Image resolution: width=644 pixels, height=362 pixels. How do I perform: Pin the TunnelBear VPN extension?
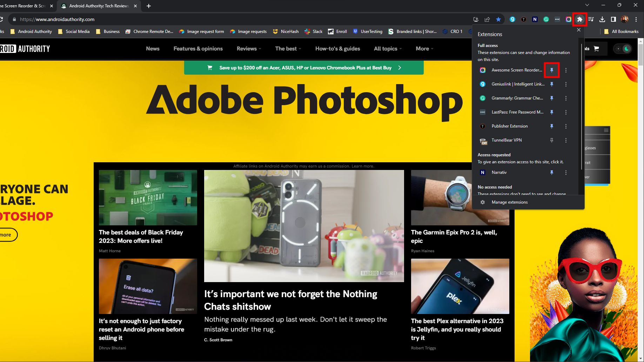coord(551,140)
